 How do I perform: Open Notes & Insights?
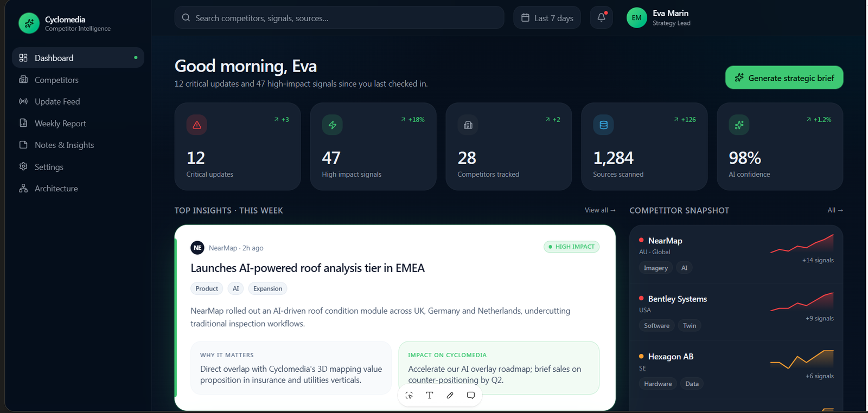coord(78,145)
